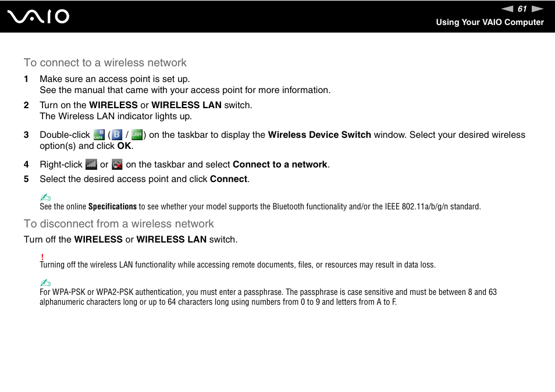Click the VAIO logo

coord(38,17)
